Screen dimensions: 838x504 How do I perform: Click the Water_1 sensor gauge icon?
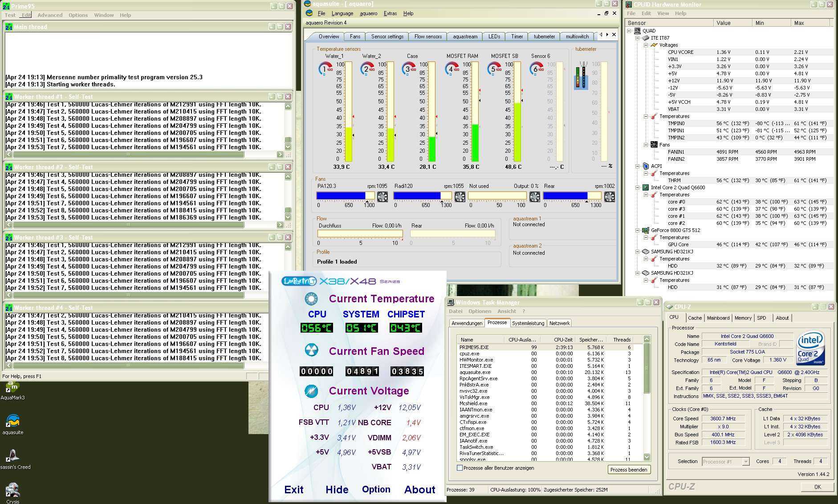pyautogui.click(x=325, y=69)
